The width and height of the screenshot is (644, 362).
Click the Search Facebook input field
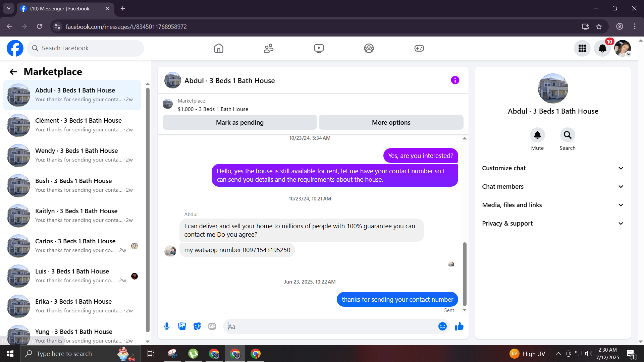[91, 48]
